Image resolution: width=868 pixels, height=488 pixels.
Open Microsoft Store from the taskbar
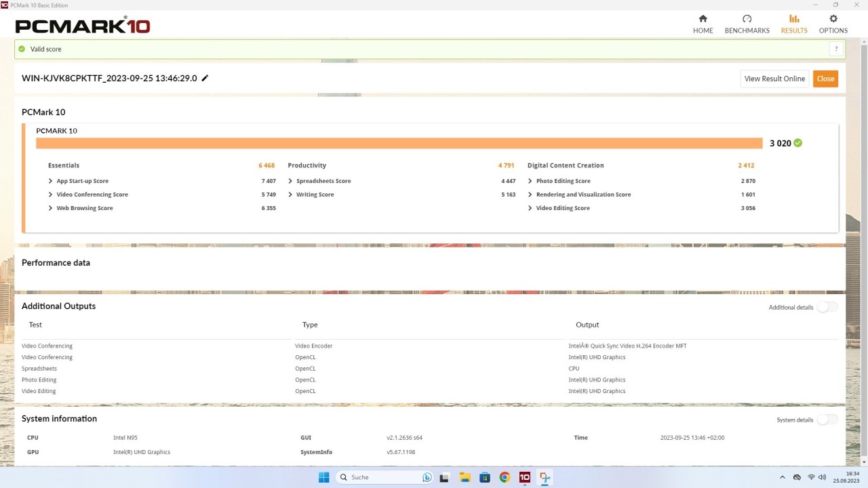coord(484,477)
